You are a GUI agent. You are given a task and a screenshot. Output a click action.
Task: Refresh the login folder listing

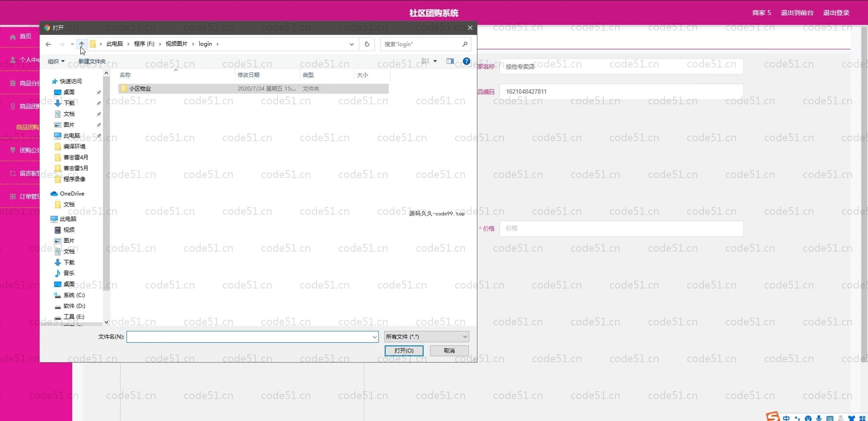point(367,44)
